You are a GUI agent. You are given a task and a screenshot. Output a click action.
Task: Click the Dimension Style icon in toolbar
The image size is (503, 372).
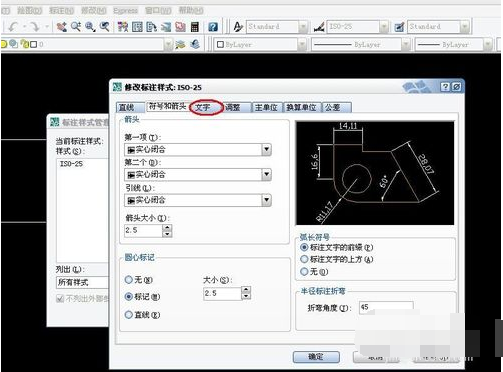[319, 27]
